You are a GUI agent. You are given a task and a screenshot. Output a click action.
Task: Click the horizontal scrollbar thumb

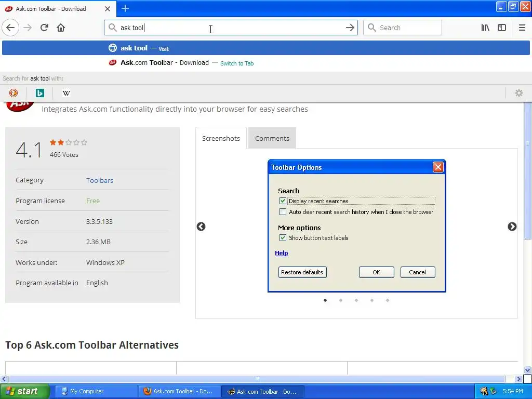[257, 379]
